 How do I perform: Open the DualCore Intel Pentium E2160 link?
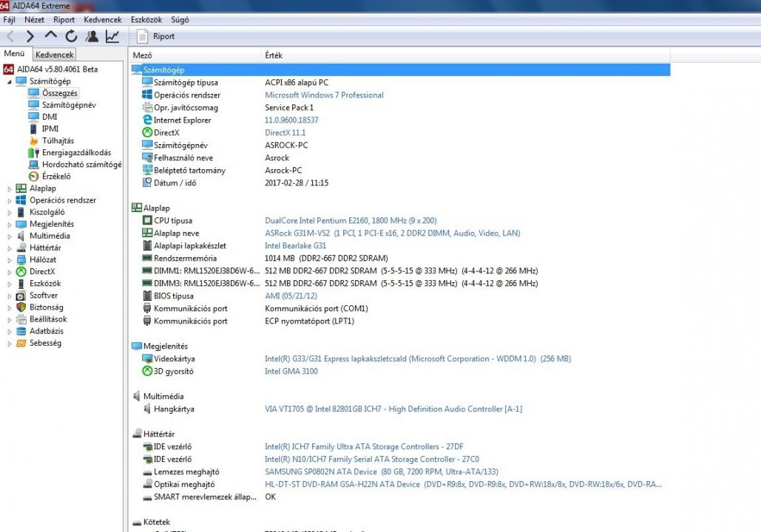351,221
